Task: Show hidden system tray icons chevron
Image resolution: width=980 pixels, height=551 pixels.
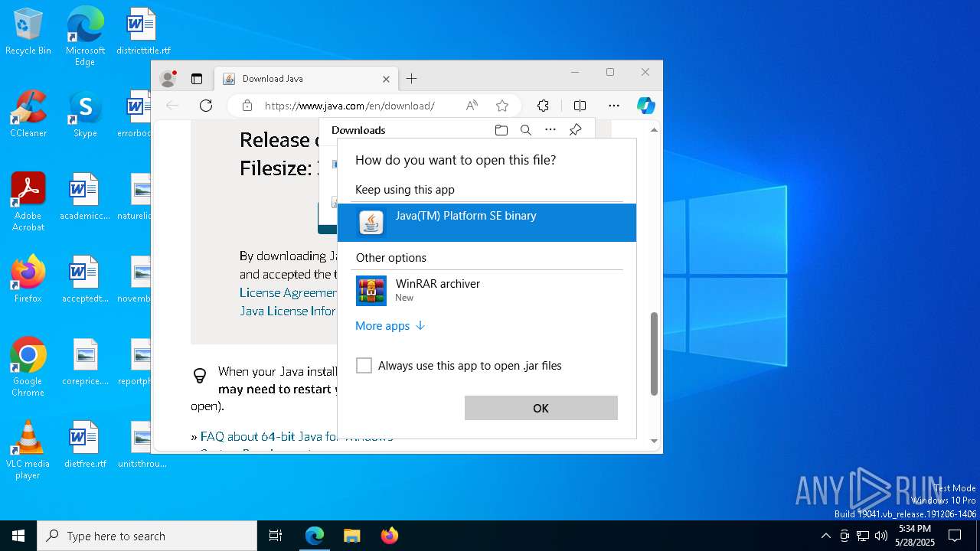Action: [x=825, y=536]
